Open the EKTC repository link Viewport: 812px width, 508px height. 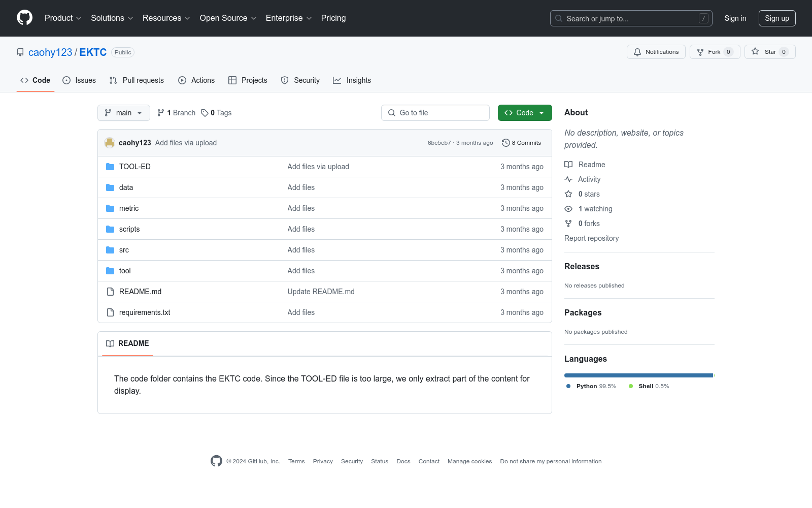tap(93, 52)
